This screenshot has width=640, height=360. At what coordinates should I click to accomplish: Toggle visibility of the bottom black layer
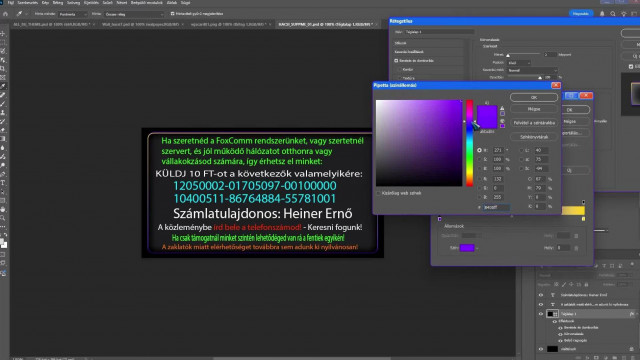[541, 349]
